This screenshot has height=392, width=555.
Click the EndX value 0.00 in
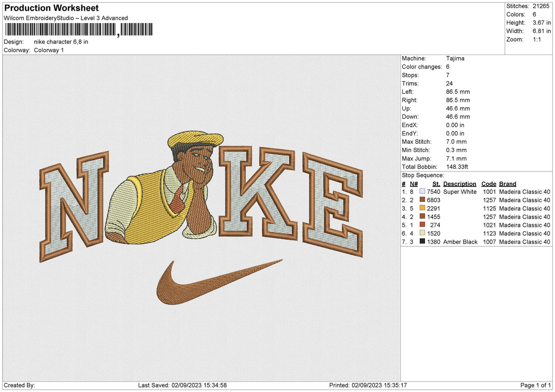[x=456, y=125]
